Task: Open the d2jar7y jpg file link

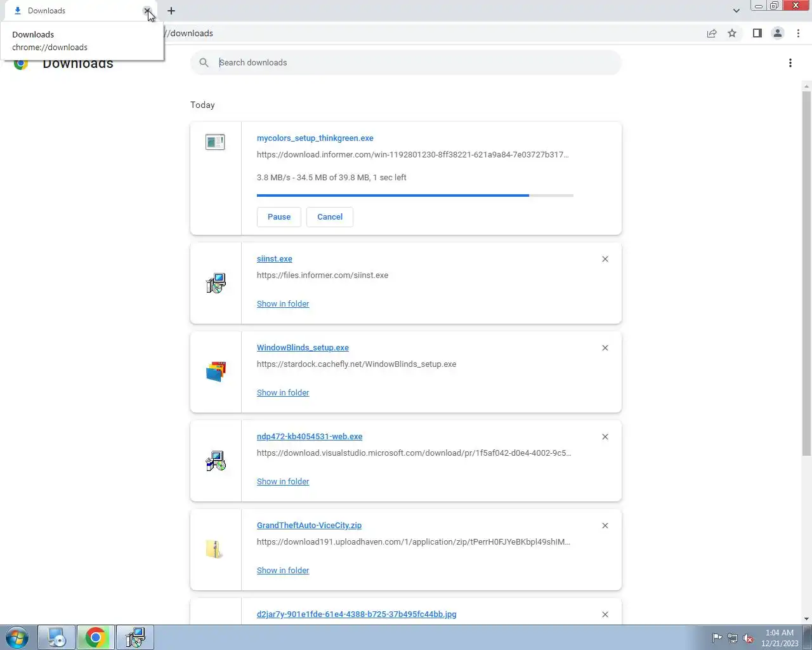Action: 357,614
